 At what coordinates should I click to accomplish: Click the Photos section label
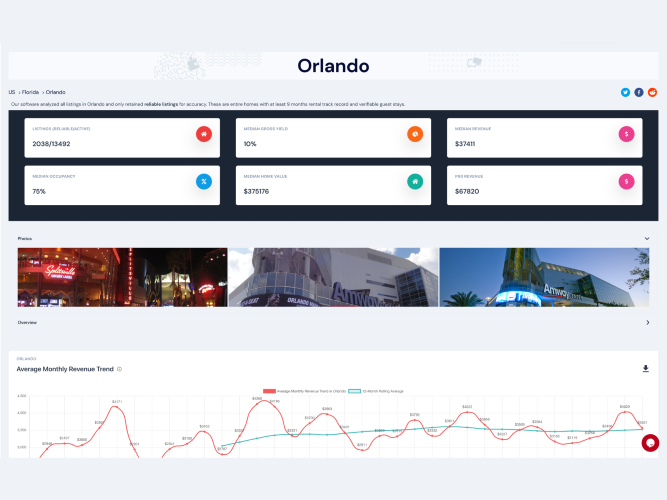25,239
